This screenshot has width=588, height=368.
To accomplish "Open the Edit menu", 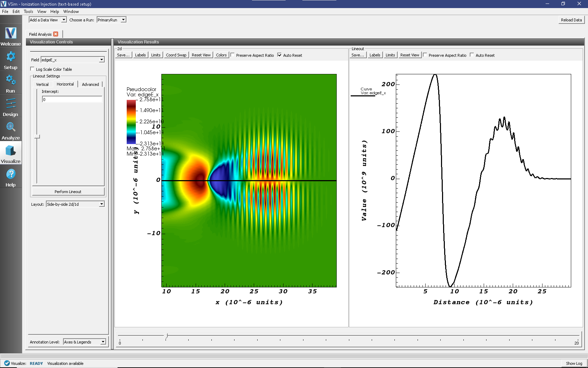I will click(x=16, y=11).
